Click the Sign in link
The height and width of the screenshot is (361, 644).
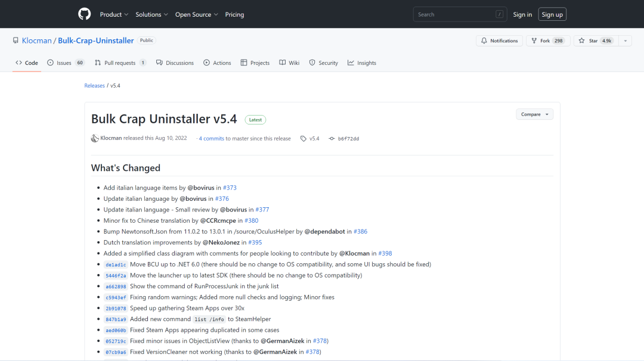pyautogui.click(x=522, y=14)
